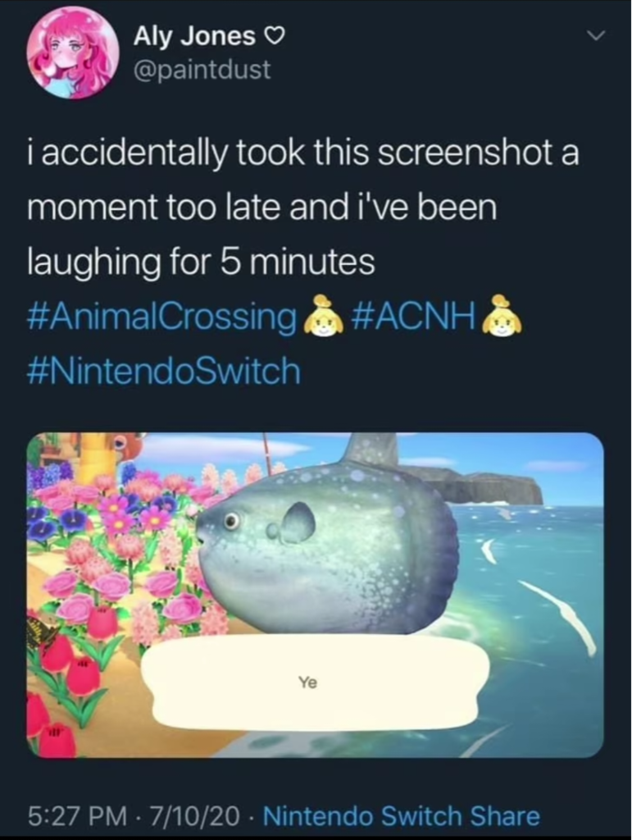632x840 pixels.
Task: Click the 5:27 PM timestamp
Action: 77,816
